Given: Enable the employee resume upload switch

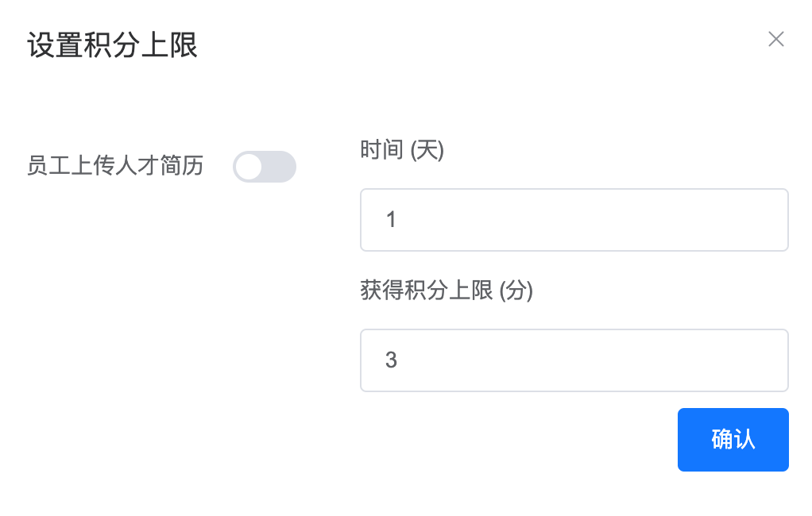Looking at the screenshot, I should pyautogui.click(x=265, y=167).
